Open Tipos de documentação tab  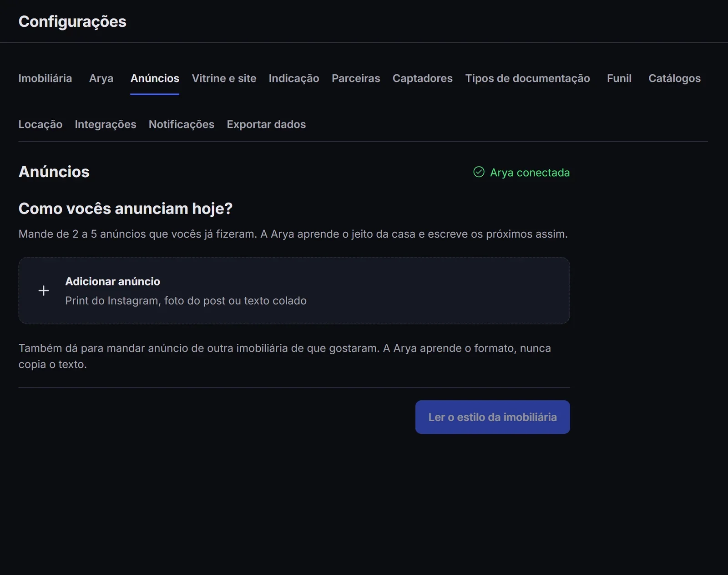527,78
